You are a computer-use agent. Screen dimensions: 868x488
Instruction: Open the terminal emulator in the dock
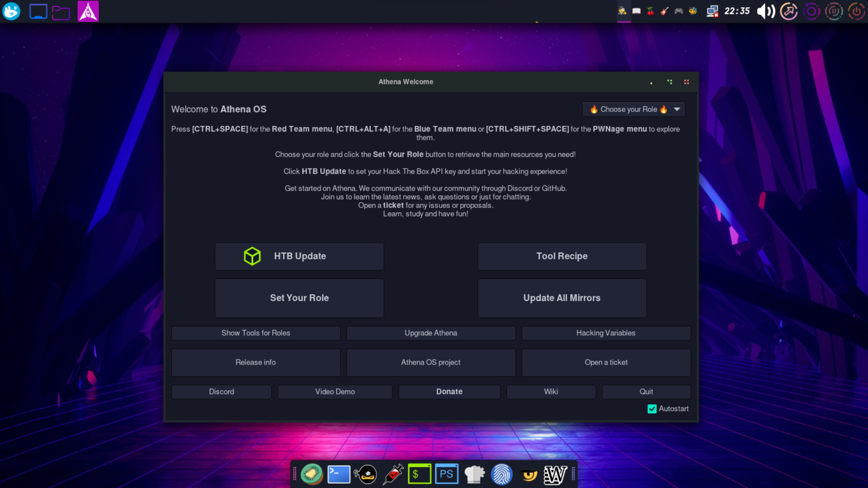tap(339, 474)
